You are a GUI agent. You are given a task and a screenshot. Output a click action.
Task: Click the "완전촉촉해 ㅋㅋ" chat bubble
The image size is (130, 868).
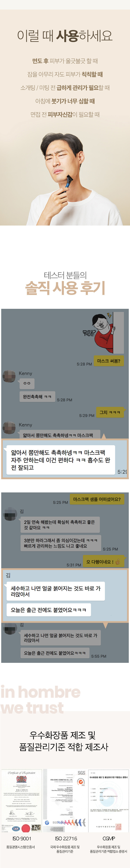(x=37, y=397)
